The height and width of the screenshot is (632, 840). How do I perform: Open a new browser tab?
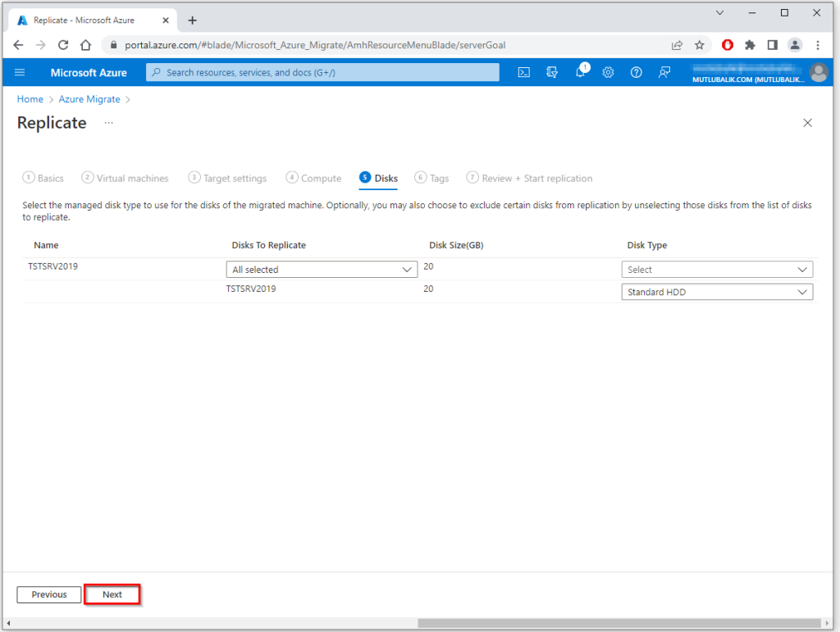(192, 20)
